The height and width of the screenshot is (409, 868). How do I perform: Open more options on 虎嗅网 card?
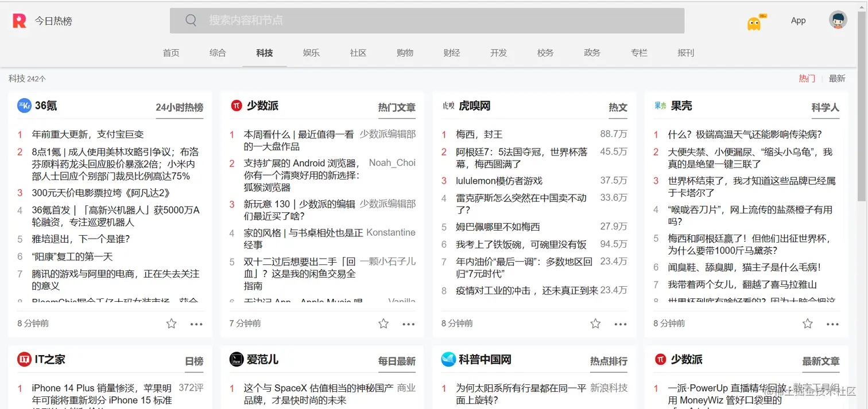point(621,324)
